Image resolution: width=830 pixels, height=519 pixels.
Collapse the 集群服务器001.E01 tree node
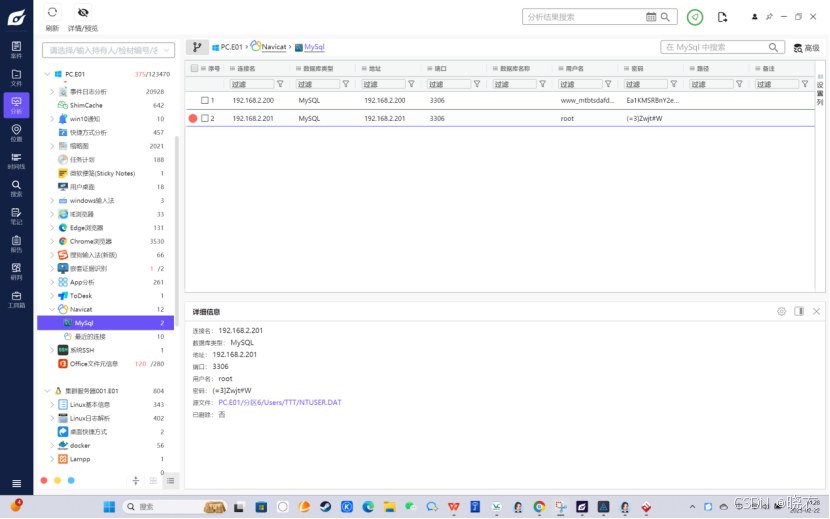47,391
